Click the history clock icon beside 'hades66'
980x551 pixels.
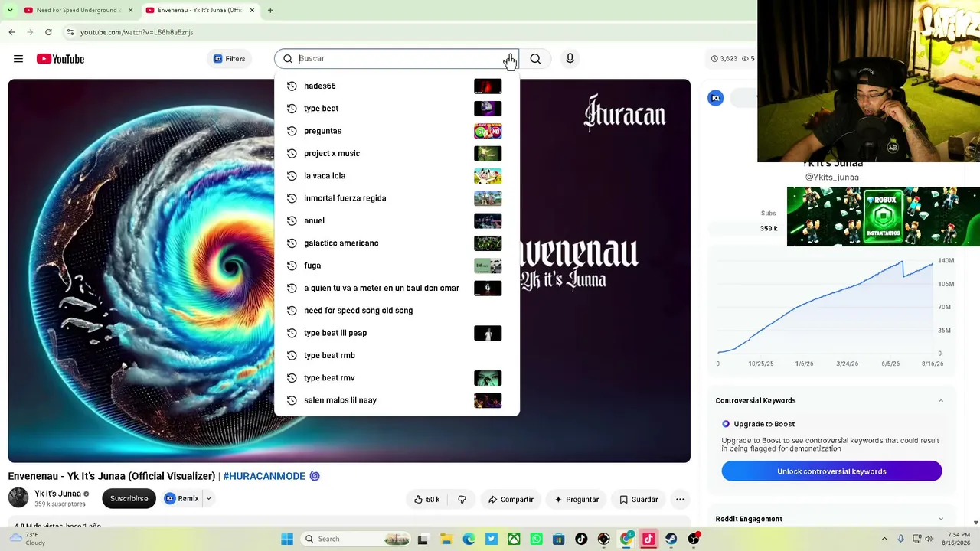pyautogui.click(x=292, y=86)
